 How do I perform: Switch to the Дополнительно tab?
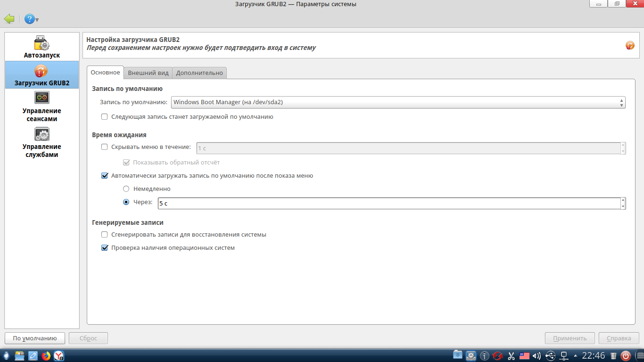[199, 73]
